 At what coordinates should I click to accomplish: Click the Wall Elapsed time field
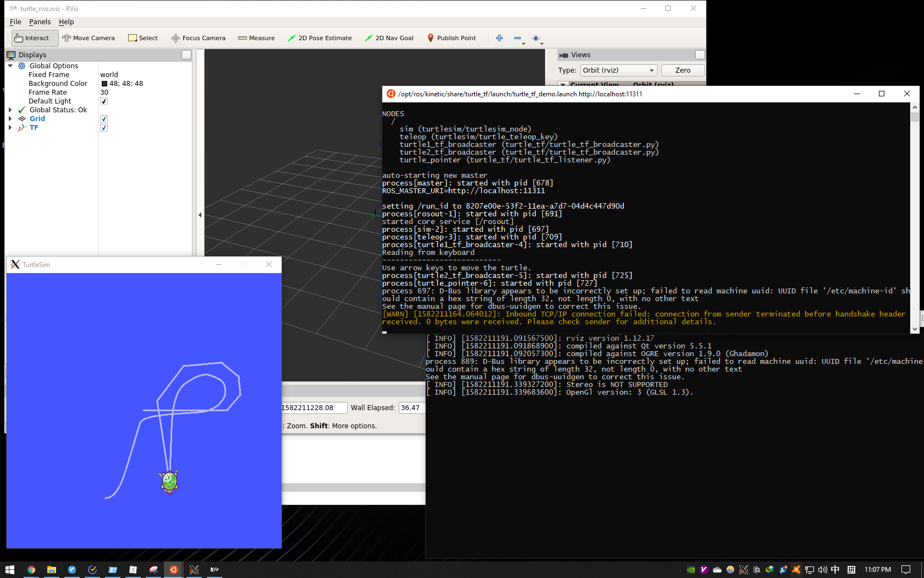coord(411,408)
